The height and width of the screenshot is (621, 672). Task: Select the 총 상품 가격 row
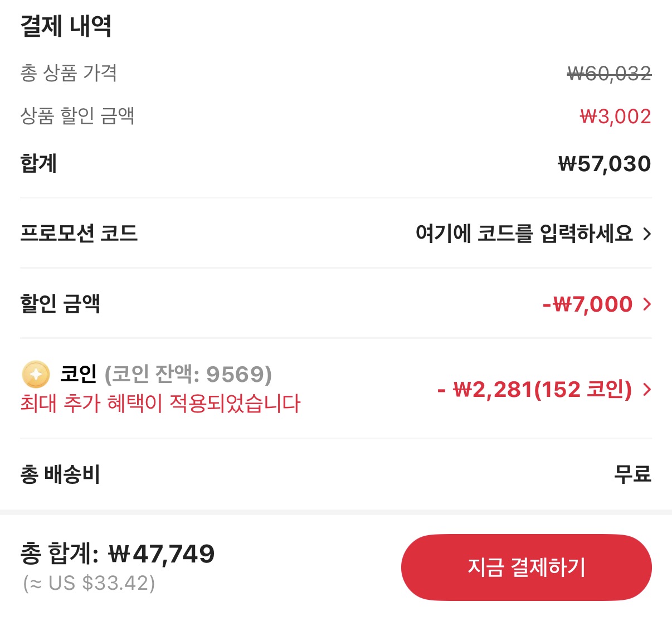tap(69, 73)
